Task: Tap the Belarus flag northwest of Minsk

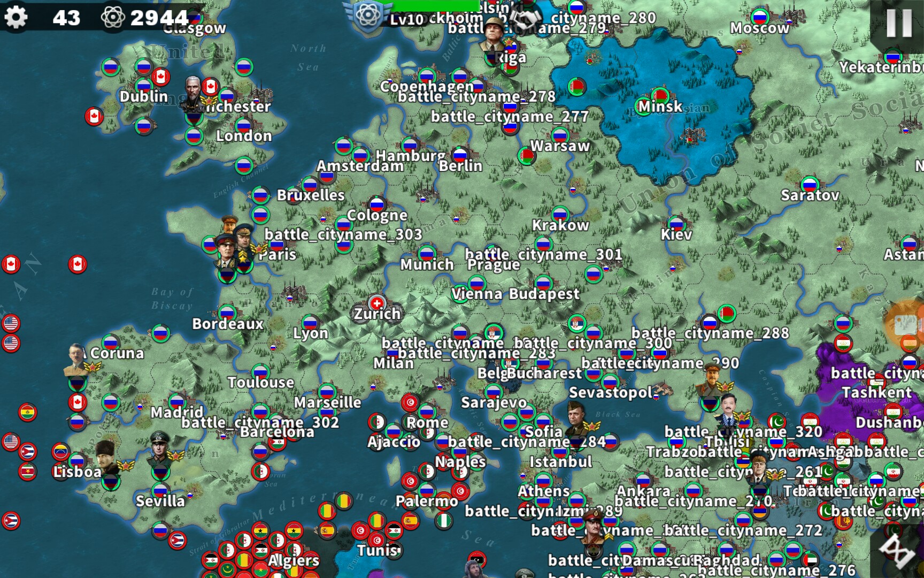Action: click(576, 86)
